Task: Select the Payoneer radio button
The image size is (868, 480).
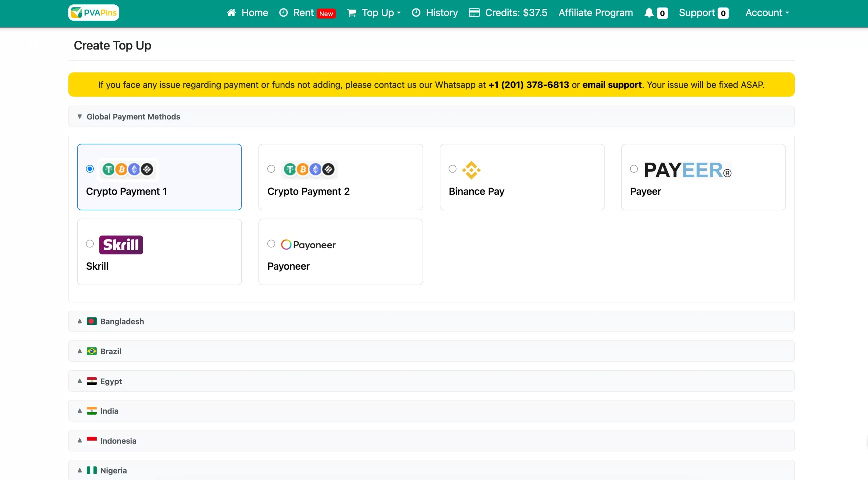Action: click(x=271, y=244)
